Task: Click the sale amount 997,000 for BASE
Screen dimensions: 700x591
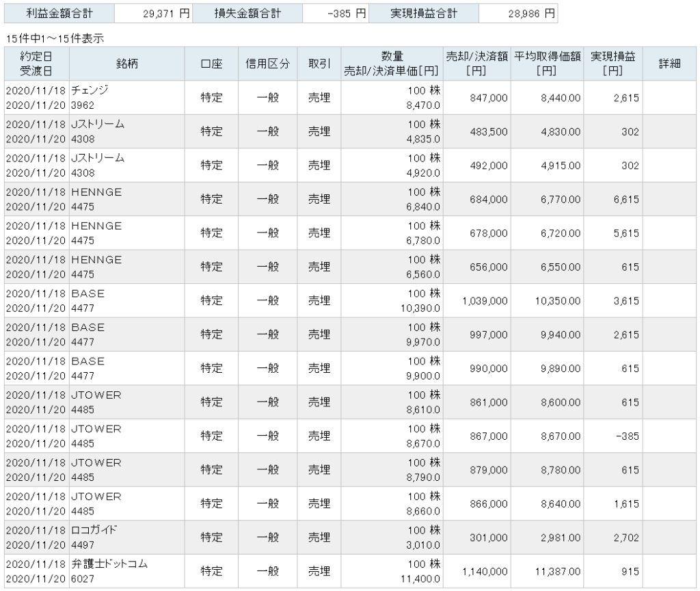Action: tap(488, 335)
